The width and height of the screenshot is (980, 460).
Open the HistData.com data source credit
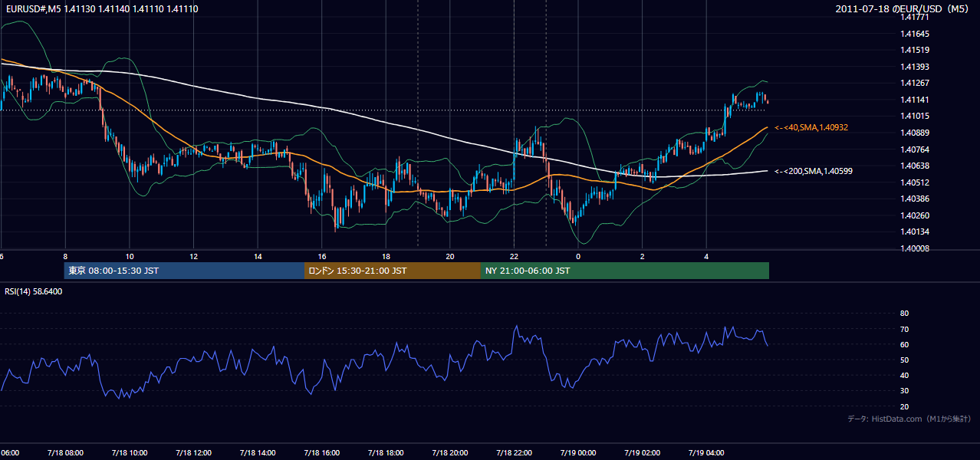click(x=909, y=419)
